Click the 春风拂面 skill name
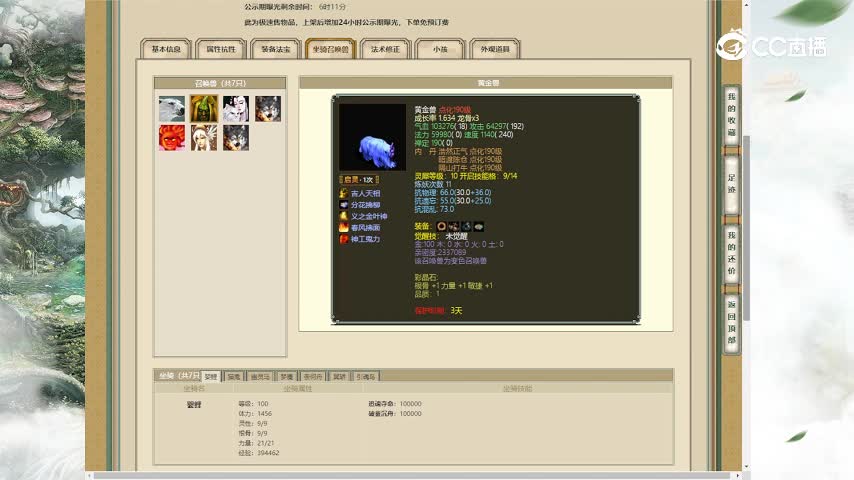This screenshot has width=854, height=480. pyautogui.click(x=365, y=228)
